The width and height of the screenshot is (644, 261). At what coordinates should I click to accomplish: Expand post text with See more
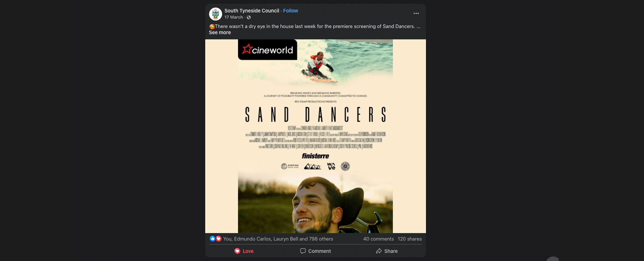tap(220, 33)
